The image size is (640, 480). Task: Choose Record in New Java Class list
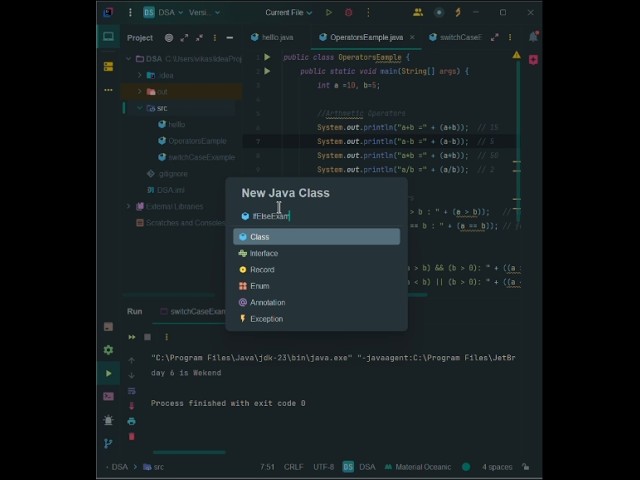(x=316, y=269)
